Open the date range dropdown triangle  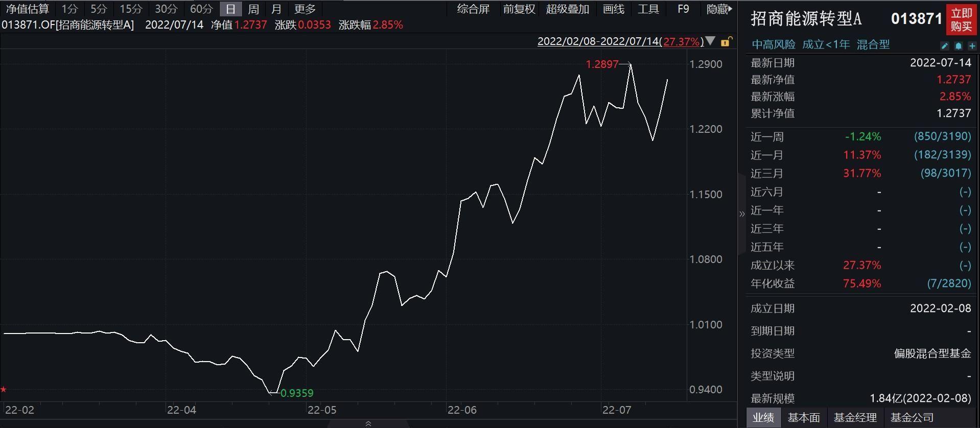pos(710,41)
